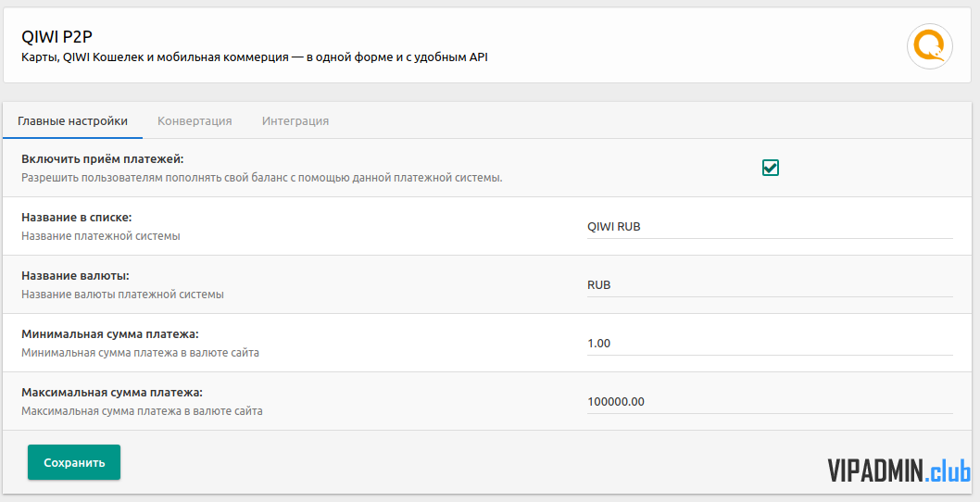The image size is (980, 502).
Task: Select the Главные настройки tab
Action: [x=72, y=120]
